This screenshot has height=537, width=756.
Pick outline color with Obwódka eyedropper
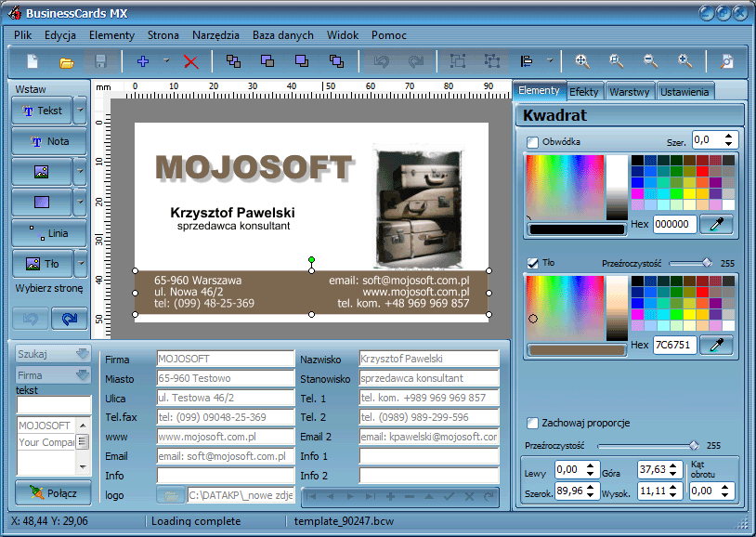[x=716, y=224]
